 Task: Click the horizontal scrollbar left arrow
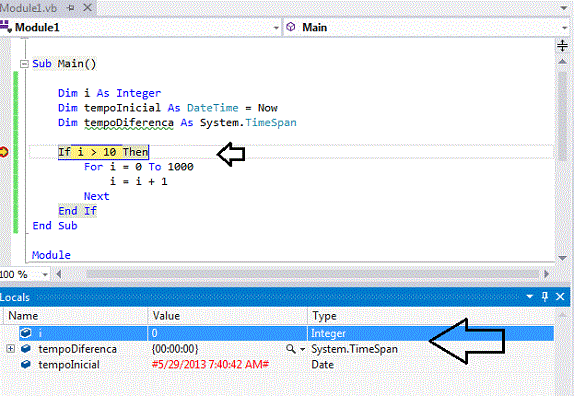click(x=59, y=274)
